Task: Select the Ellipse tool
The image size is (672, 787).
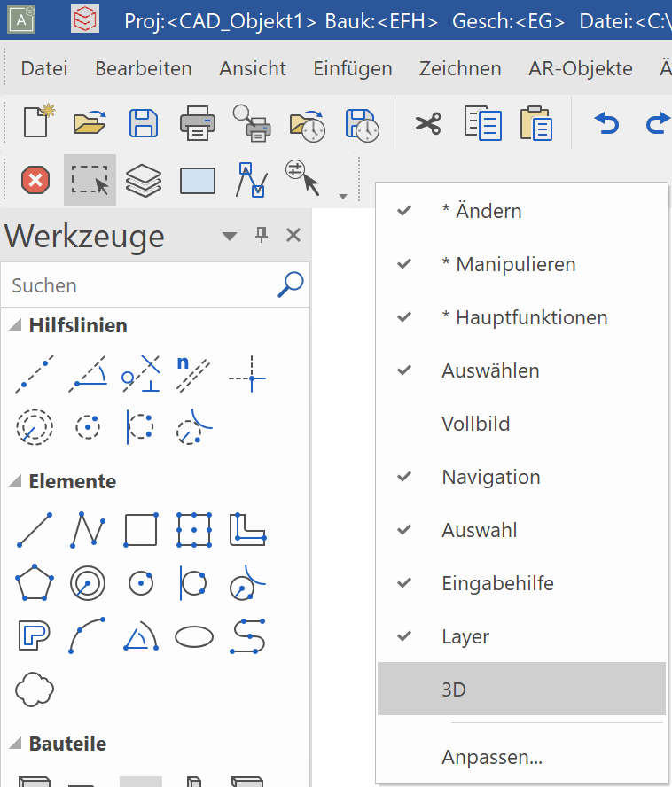Action: pyautogui.click(x=194, y=636)
